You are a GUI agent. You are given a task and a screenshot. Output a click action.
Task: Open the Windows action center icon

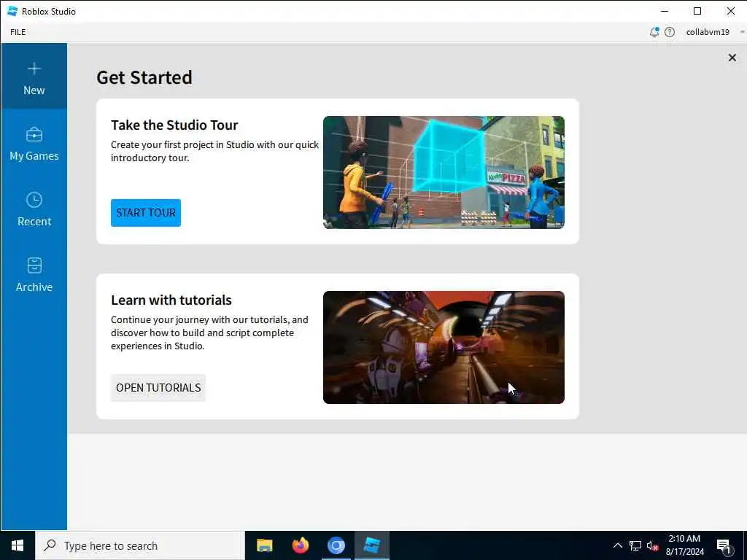tap(724, 546)
